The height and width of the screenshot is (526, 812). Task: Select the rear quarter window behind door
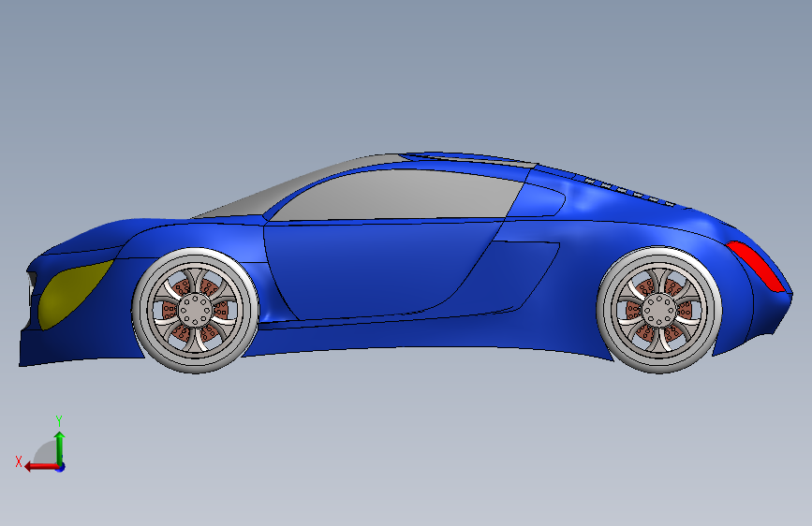[539, 200]
